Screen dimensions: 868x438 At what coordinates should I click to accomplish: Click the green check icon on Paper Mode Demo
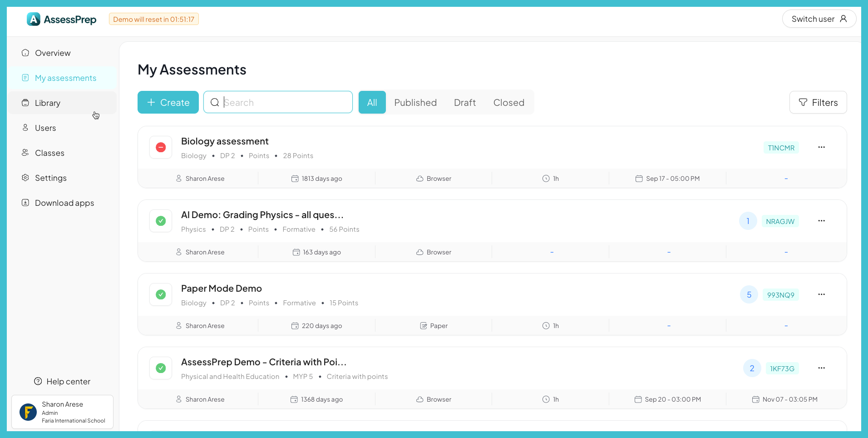[x=160, y=294]
